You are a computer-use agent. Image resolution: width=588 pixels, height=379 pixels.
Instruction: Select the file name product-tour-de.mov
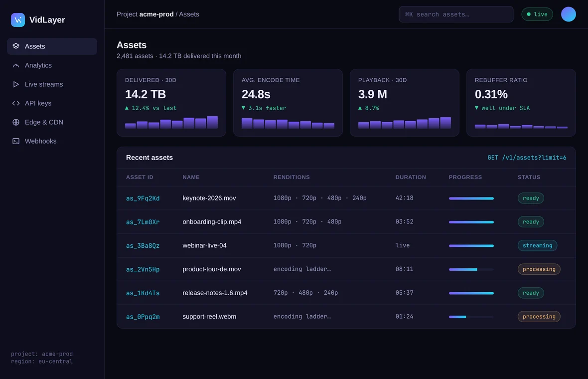coord(212,269)
